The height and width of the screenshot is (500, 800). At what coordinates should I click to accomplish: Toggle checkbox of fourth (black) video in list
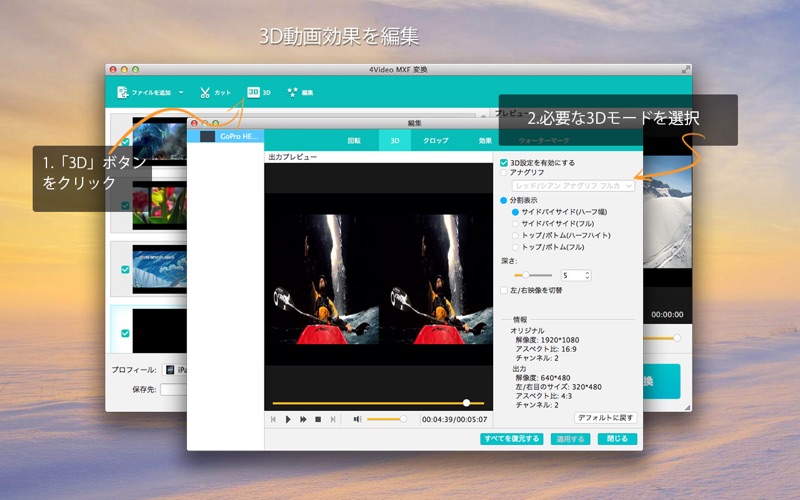125,333
